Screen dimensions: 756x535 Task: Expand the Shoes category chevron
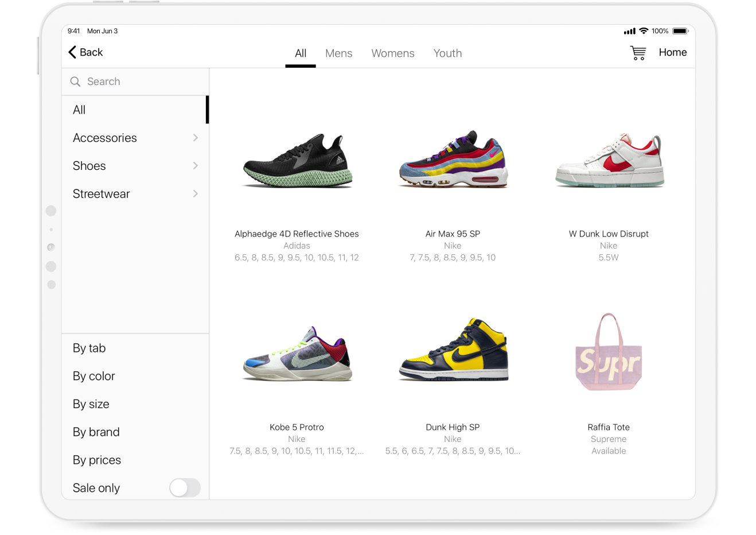coord(195,166)
